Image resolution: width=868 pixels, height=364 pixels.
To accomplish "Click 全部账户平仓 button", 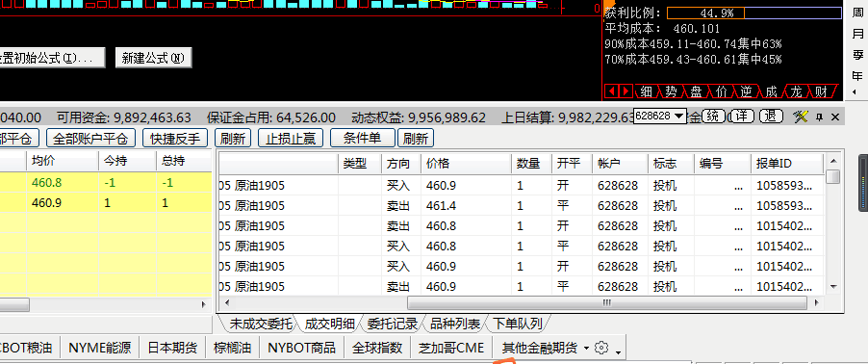I will tap(91, 138).
